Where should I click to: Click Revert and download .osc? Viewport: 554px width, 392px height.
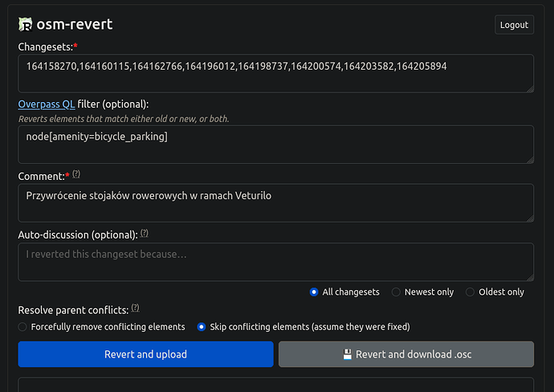point(406,354)
